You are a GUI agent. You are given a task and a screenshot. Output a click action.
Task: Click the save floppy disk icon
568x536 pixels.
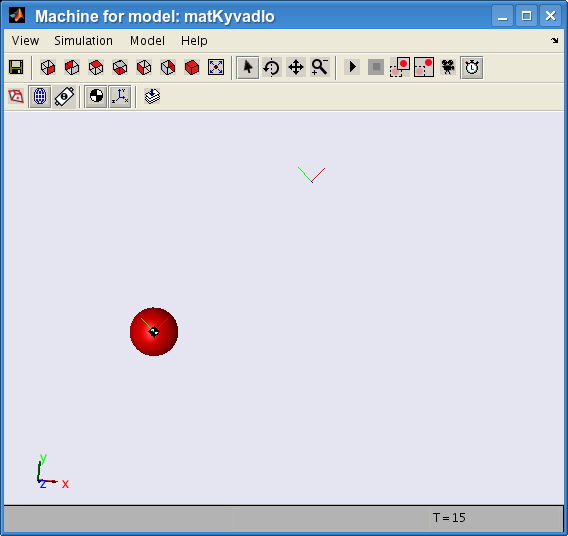coord(16,67)
